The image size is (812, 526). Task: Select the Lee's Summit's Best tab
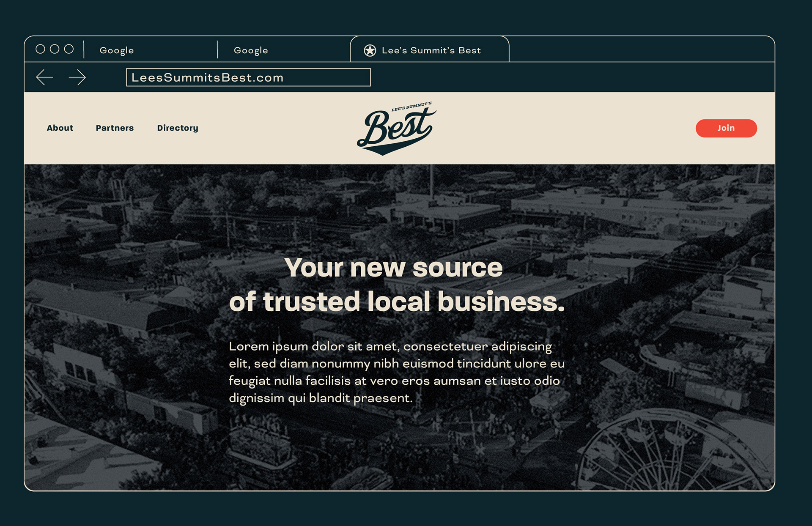(430, 49)
